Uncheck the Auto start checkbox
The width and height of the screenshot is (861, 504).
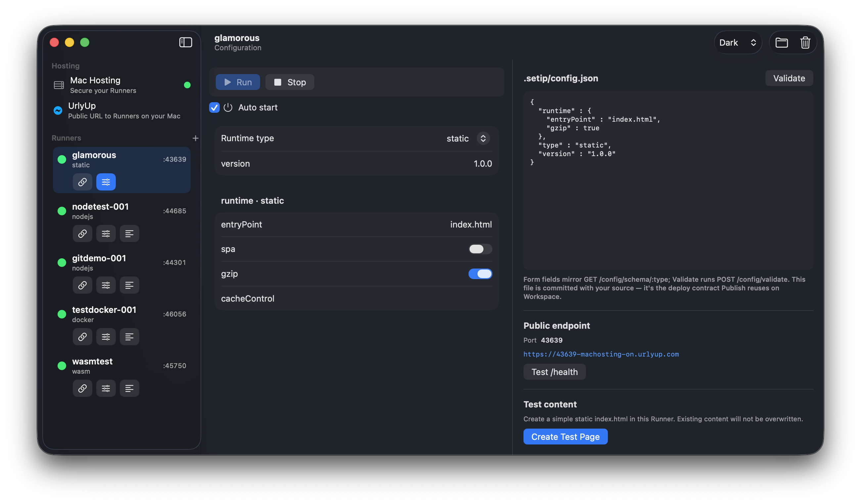pos(214,107)
